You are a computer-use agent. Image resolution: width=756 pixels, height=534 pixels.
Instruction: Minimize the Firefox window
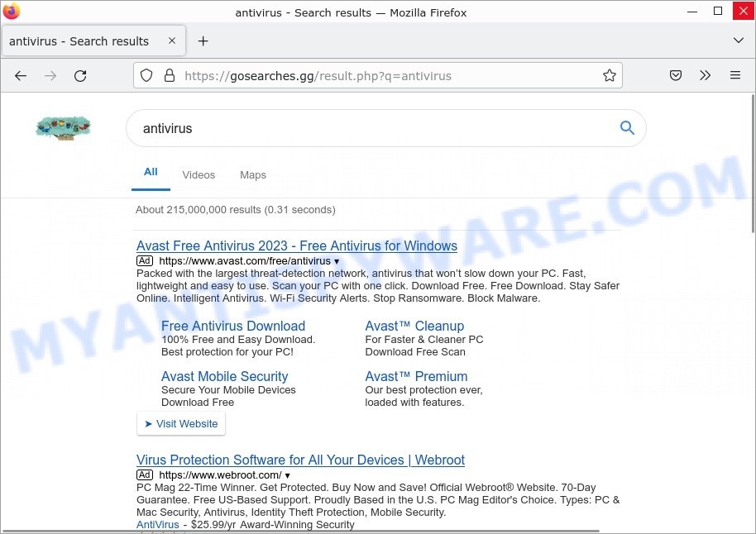pyautogui.click(x=692, y=11)
